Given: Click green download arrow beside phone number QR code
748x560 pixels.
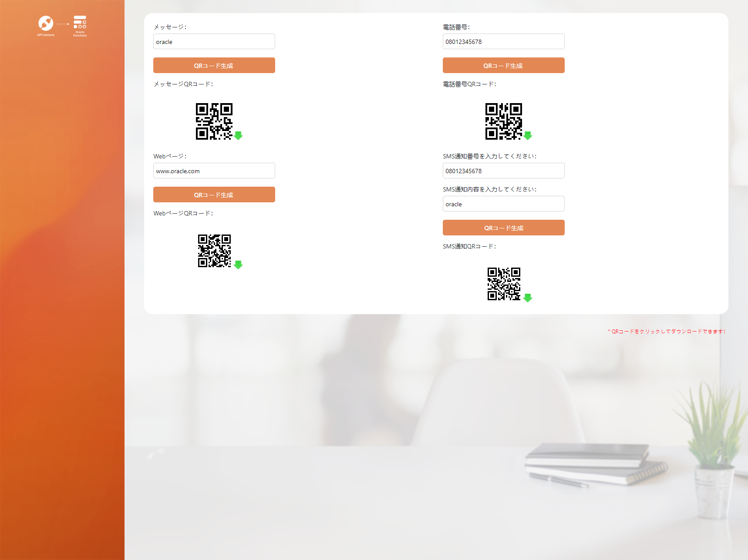Looking at the screenshot, I should click(x=528, y=136).
